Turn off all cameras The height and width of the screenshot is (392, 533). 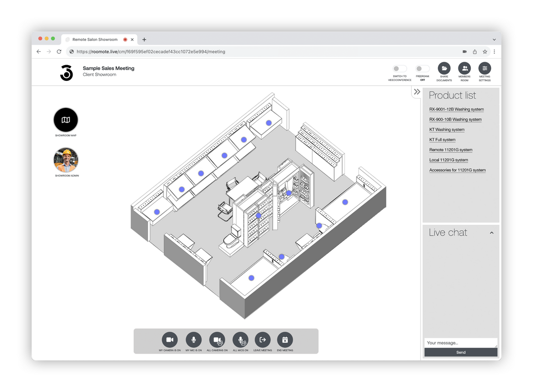pos(217,340)
